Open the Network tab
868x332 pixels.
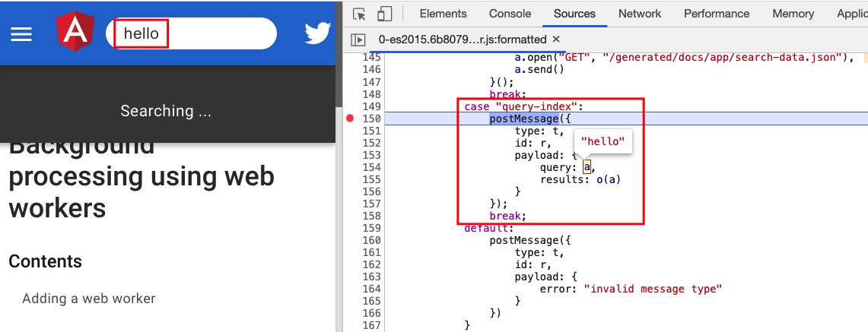pyautogui.click(x=640, y=14)
